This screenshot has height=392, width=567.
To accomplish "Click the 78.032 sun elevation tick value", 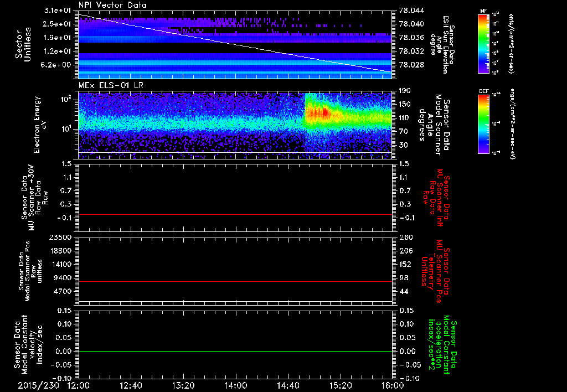I will pyautogui.click(x=411, y=51).
